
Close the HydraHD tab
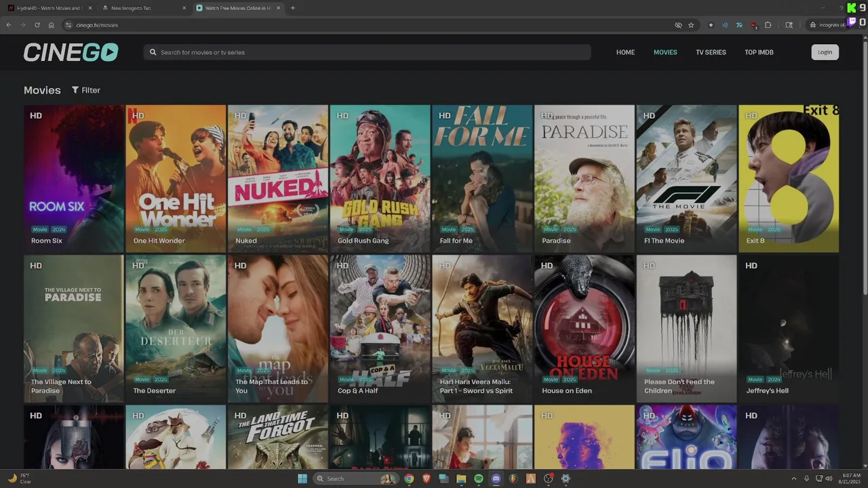tap(90, 8)
